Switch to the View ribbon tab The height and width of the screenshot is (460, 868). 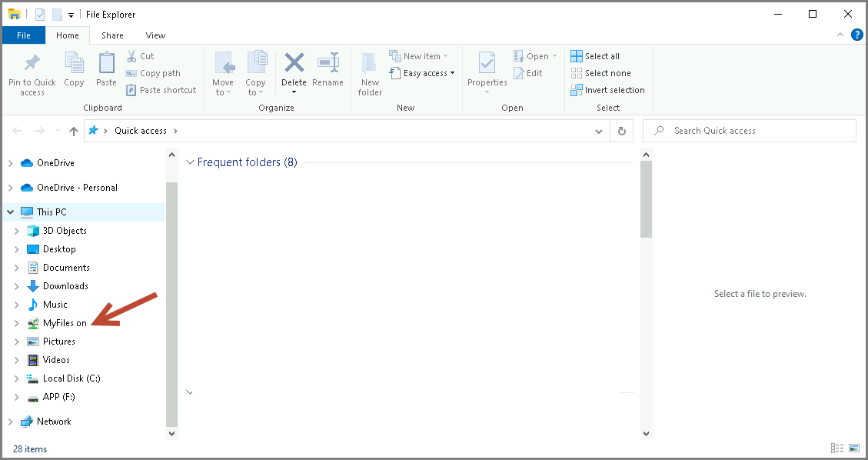click(x=155, y=35)
